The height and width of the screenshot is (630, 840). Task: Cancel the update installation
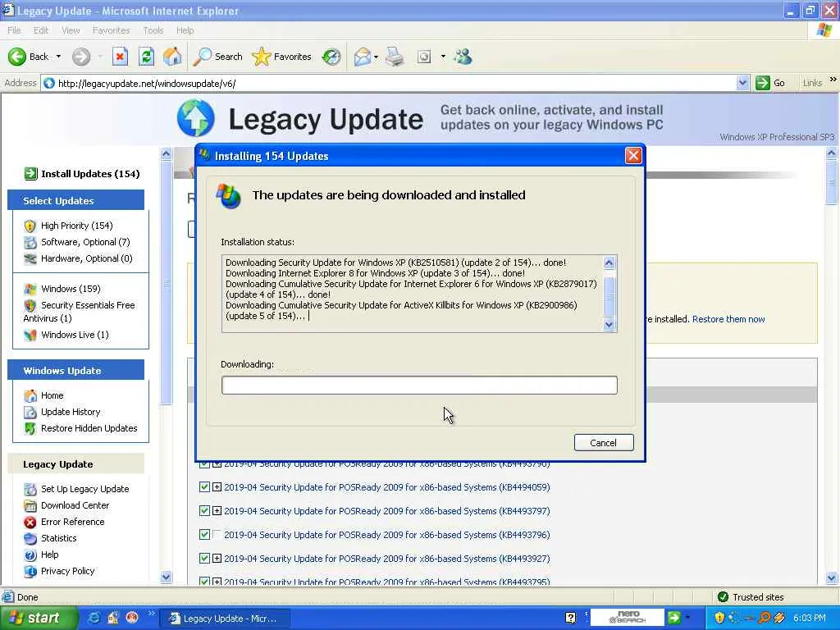[604, 442]
